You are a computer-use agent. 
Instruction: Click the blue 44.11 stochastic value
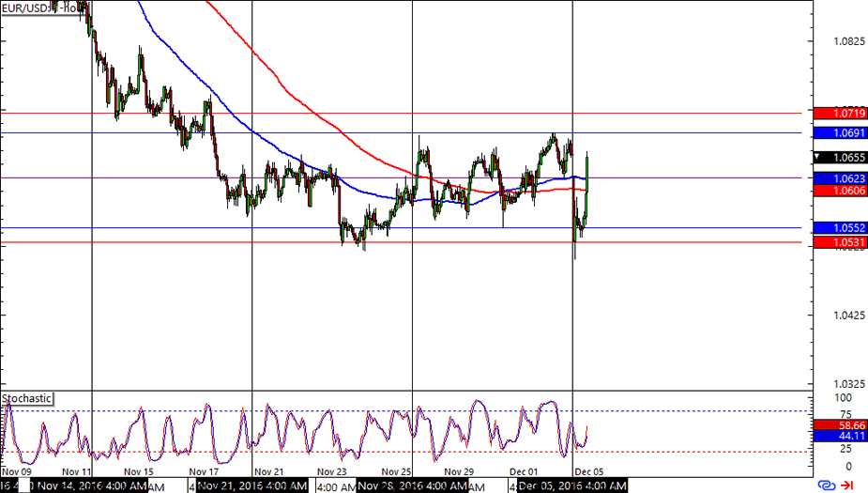(841, 437)
